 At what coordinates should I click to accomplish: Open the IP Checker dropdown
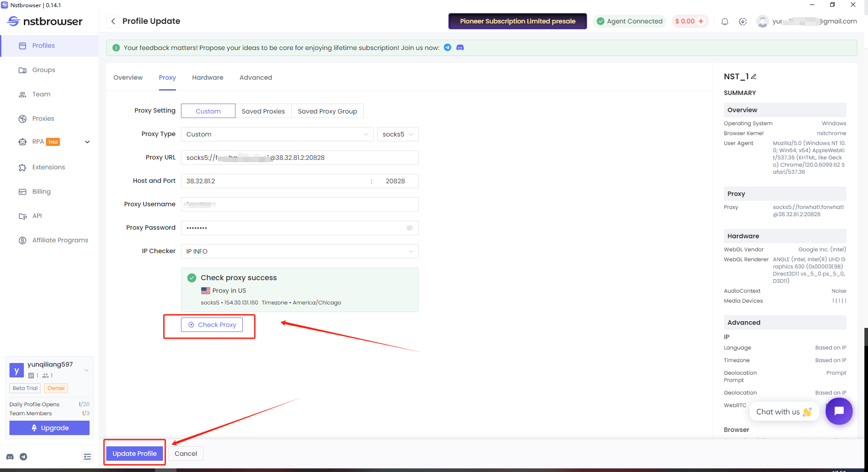(299, 251)
